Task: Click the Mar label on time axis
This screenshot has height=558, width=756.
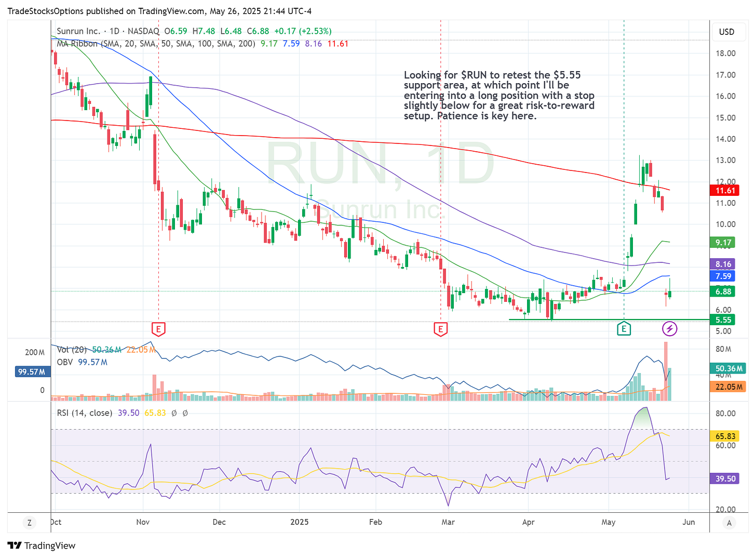Action: coord(448,522)
